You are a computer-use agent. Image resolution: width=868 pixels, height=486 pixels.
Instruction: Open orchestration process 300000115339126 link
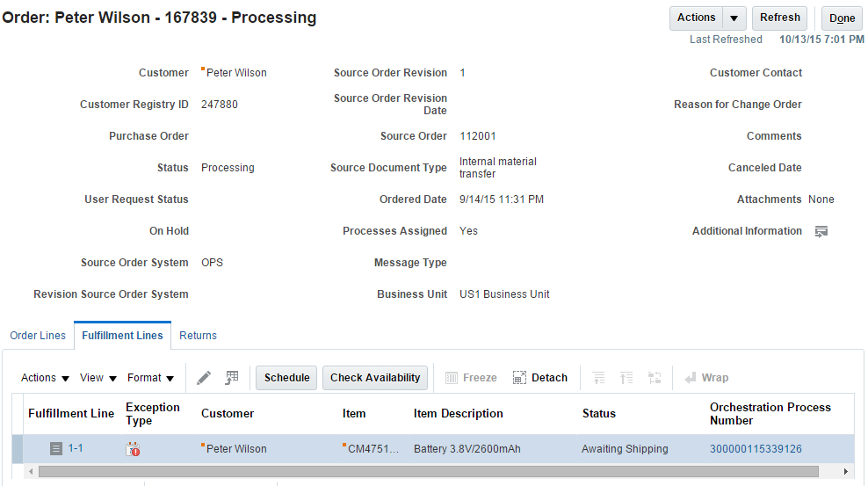(x=756, y=449)
